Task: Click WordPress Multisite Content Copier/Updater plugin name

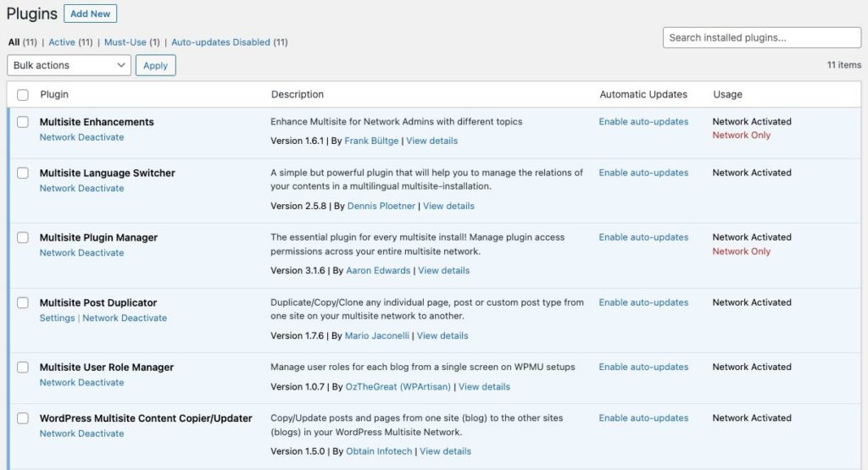Action: (146, 418)
